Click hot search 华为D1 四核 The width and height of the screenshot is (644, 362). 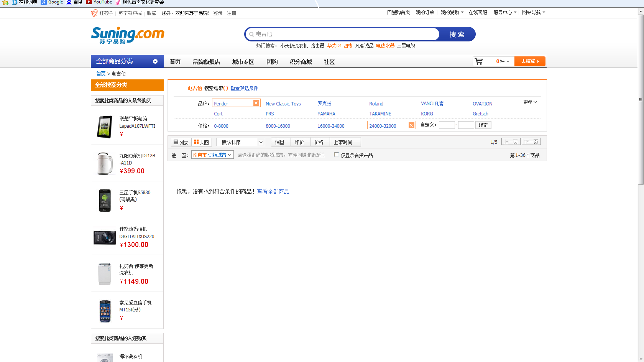click(340, 46)
